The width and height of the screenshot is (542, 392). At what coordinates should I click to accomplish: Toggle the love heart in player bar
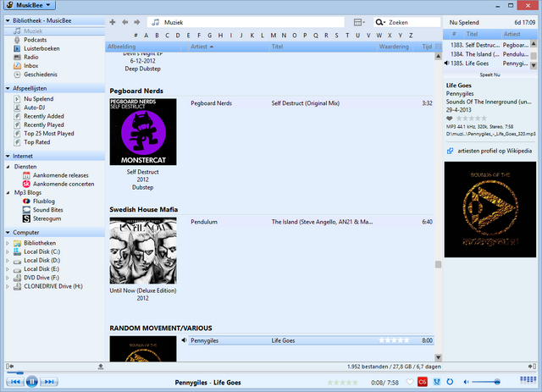(x=410, y=382)
